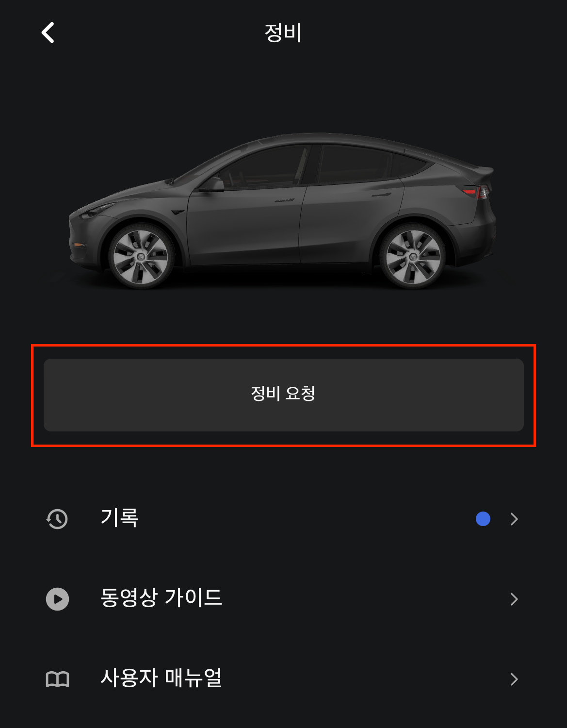Expand the 동영상 가이드 chevron arrow
The image size is (567, 728).
pos(514,599)
